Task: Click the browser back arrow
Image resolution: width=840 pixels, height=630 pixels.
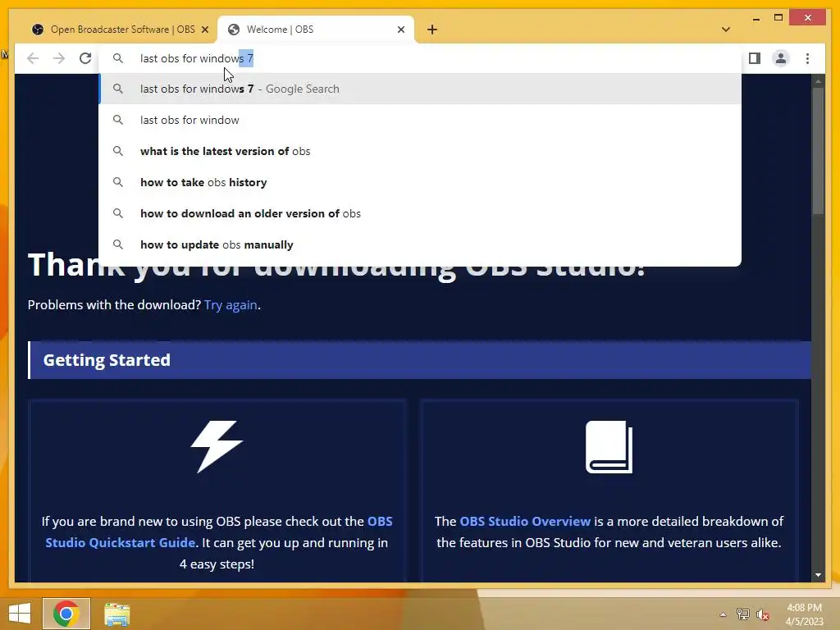Action: tap(33, 58)
